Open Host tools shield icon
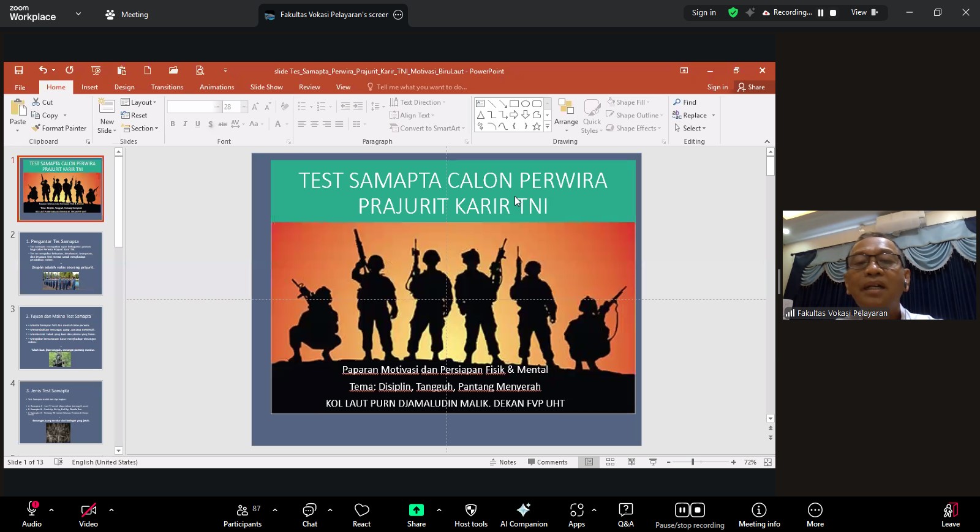Viewport: 980px width, 532px height. tap(470, 515)
